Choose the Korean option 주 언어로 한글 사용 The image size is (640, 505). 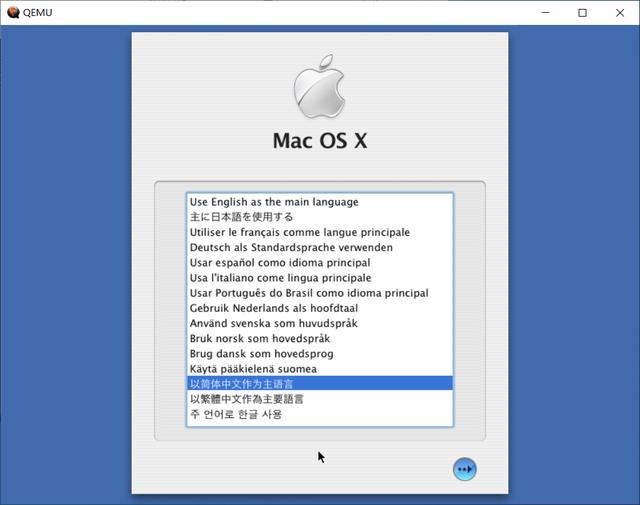320,414
